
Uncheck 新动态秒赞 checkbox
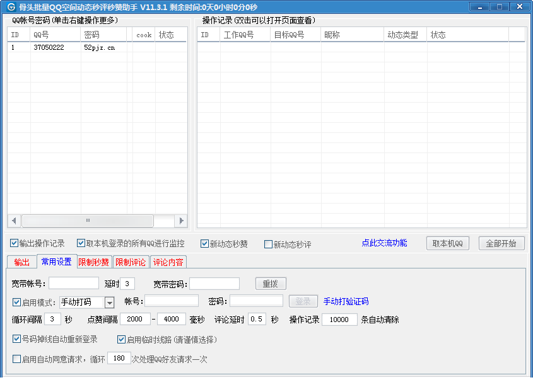(x=204, y=243)
